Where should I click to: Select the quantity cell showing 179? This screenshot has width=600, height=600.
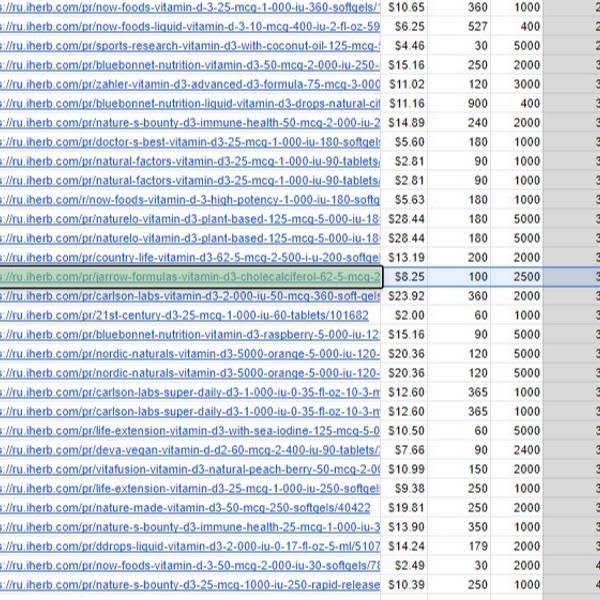click(x=459, y=546)
